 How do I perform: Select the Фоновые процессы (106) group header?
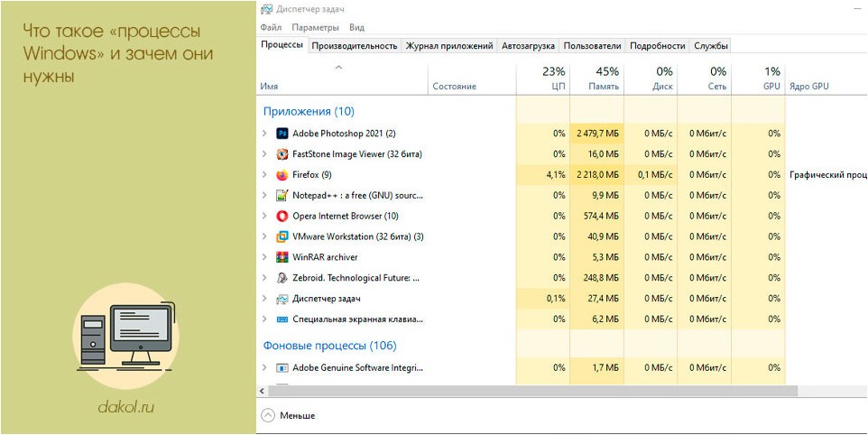point(330,346)
